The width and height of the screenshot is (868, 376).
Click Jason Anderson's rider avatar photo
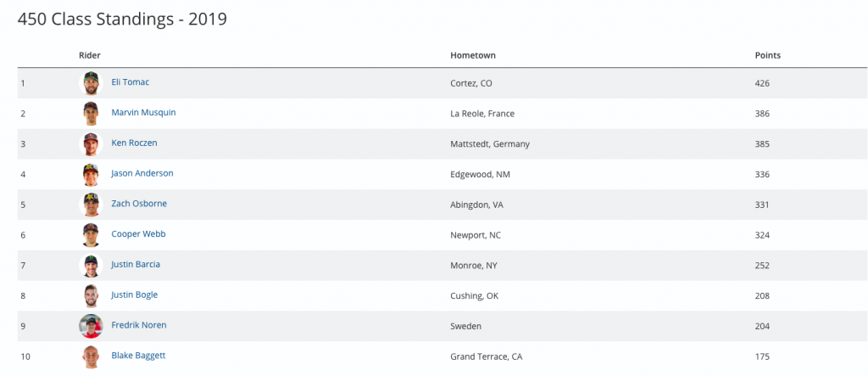click(91, 175)
